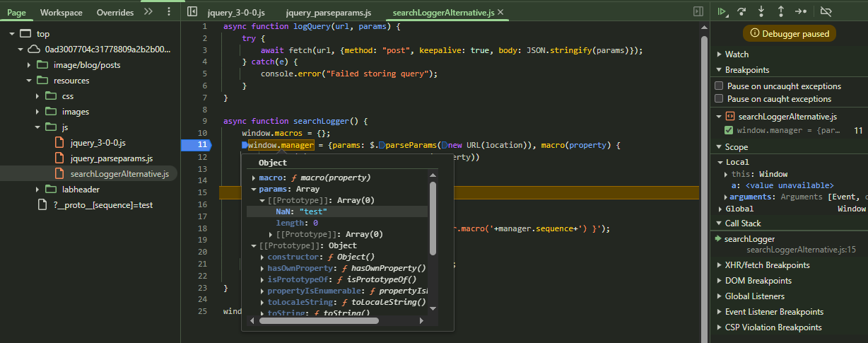Screen dimensions: 868x343
Task: Switch to the Workspace tab
Action: 61,13
